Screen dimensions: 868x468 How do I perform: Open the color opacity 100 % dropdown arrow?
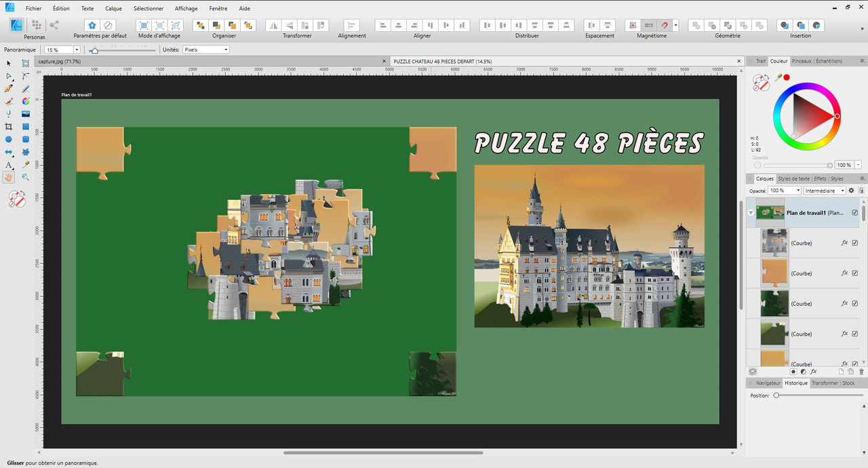click(x=859, y=165)
